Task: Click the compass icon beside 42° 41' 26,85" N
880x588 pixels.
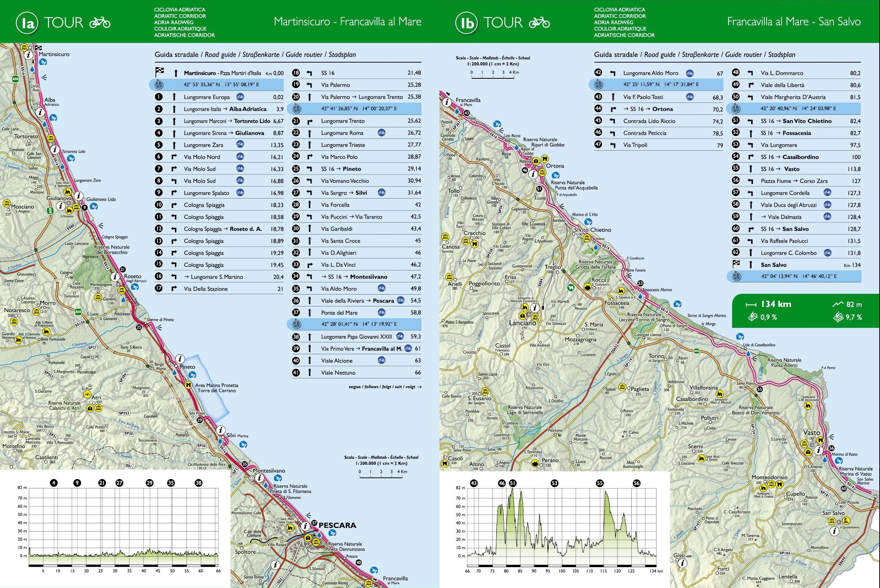Action: click(x=297, y=109)
